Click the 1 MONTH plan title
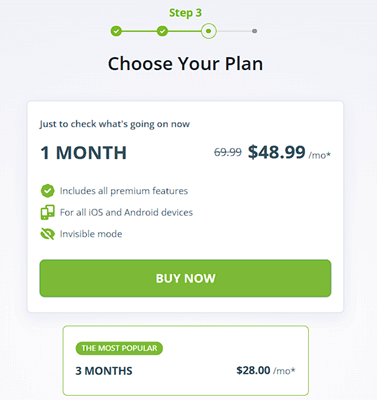This screenshot has height=400, width=377. tap(83, 153)
